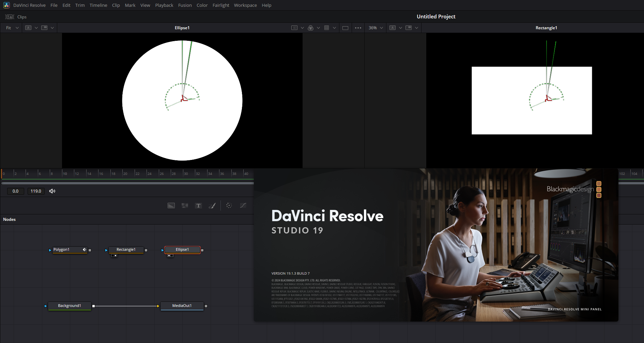Screen dimensions: 644x343
Task: Select the Background1 node
Action: [70, 306]
